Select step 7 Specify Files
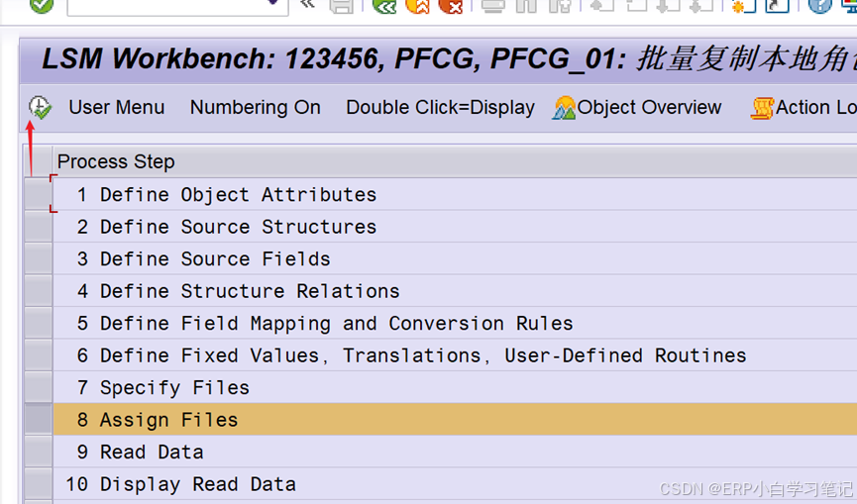 click(455, 388)
